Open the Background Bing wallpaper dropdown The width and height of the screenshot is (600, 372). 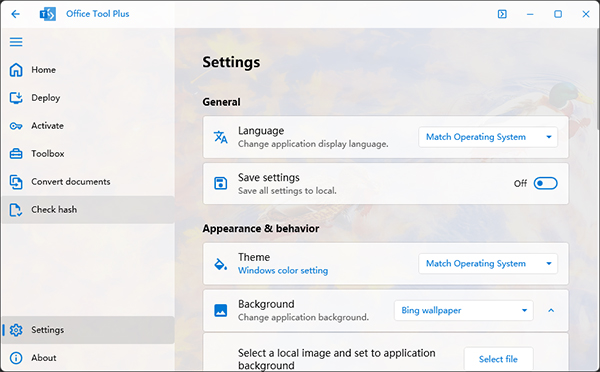pyautogui.click(x=464, y=310)
